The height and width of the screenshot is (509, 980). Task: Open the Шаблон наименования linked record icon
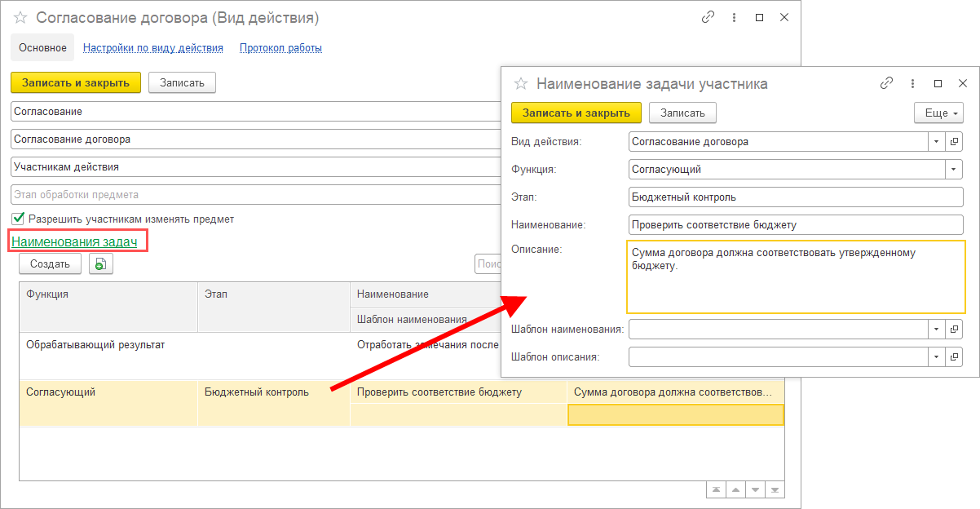(955, 329)
